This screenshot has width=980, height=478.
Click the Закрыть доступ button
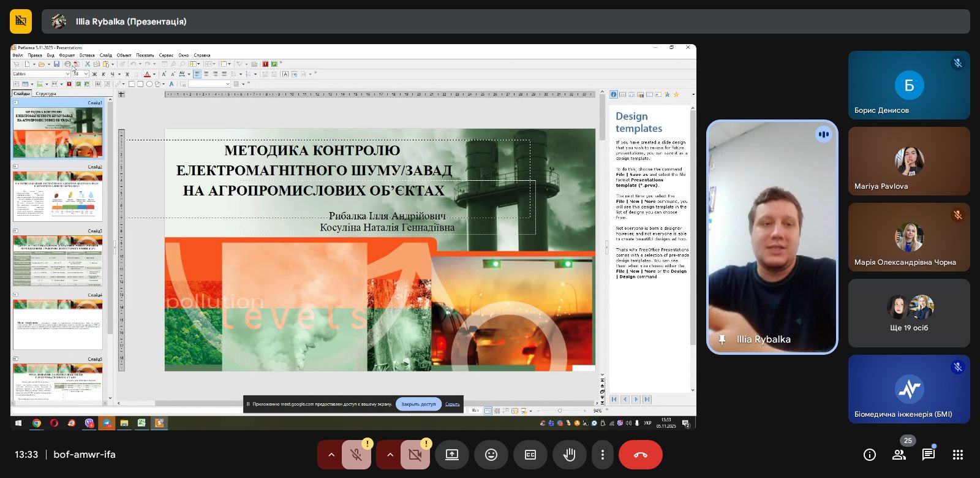[418, 404]
